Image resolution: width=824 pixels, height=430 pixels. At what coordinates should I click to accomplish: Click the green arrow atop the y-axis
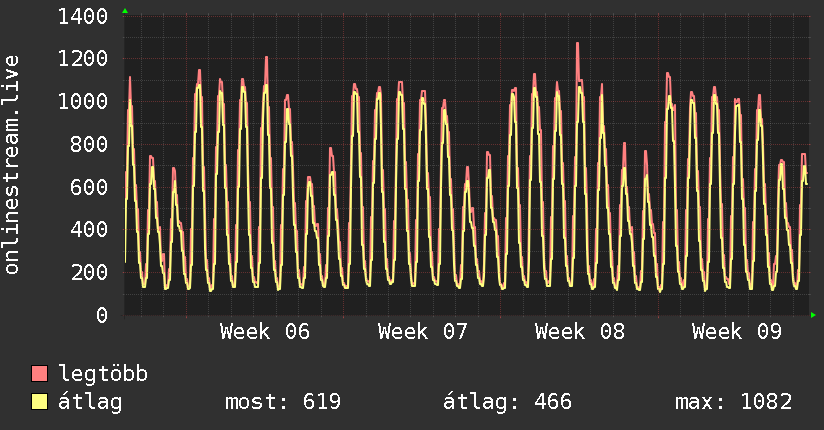[x=125, y=11]
